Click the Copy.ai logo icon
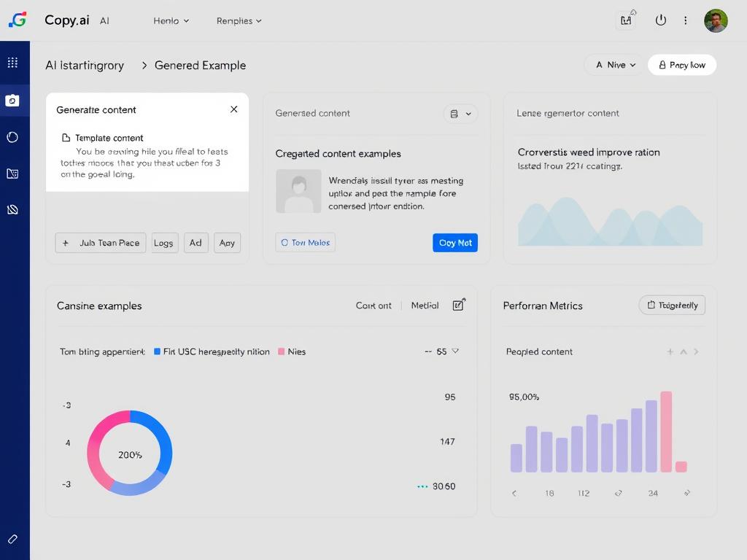This screenshot has width=747, height=560. 18,20
